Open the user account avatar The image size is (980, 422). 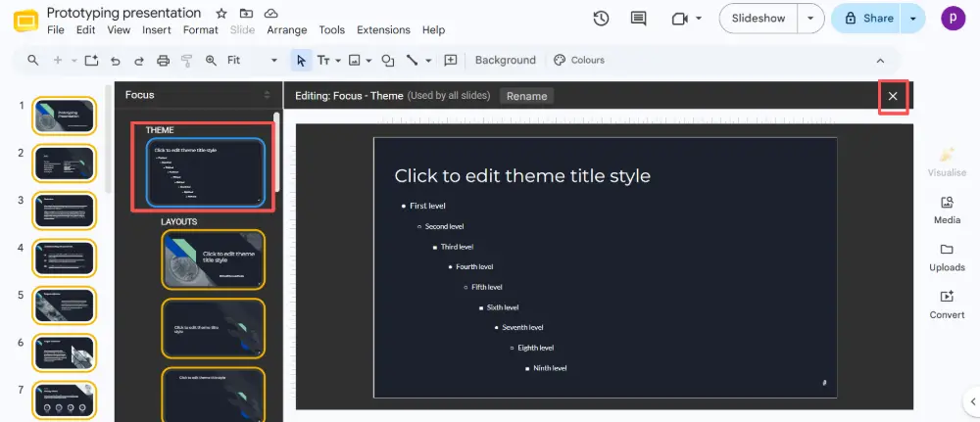pos(954,18)
